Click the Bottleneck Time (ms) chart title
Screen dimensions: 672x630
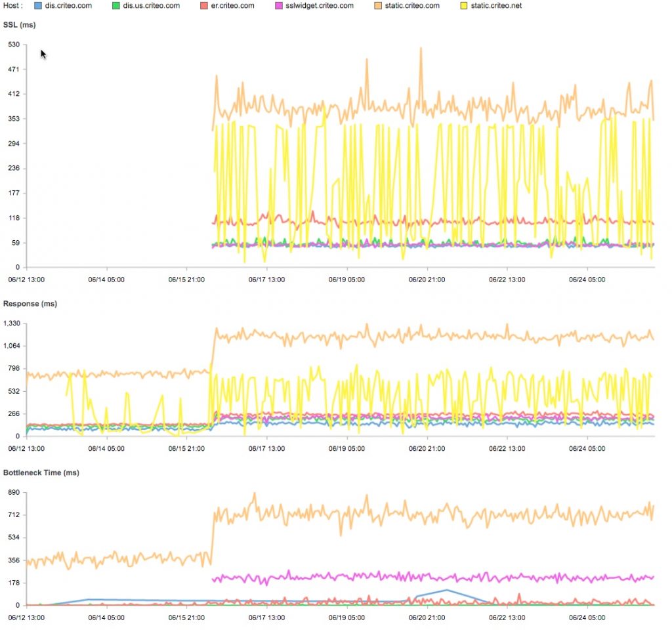(x=41, y=472)
